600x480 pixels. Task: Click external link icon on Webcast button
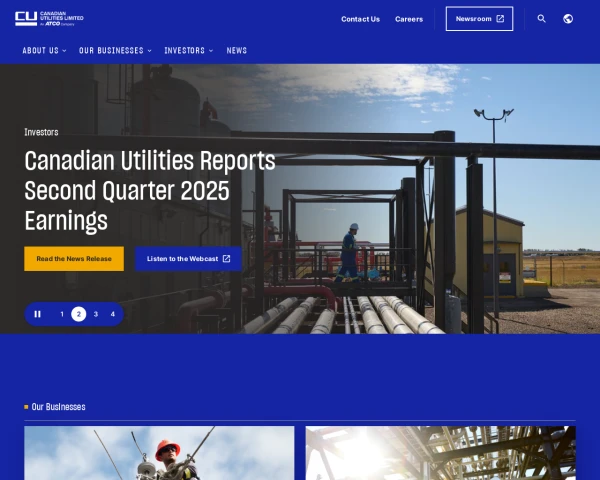tap(226, 259)
